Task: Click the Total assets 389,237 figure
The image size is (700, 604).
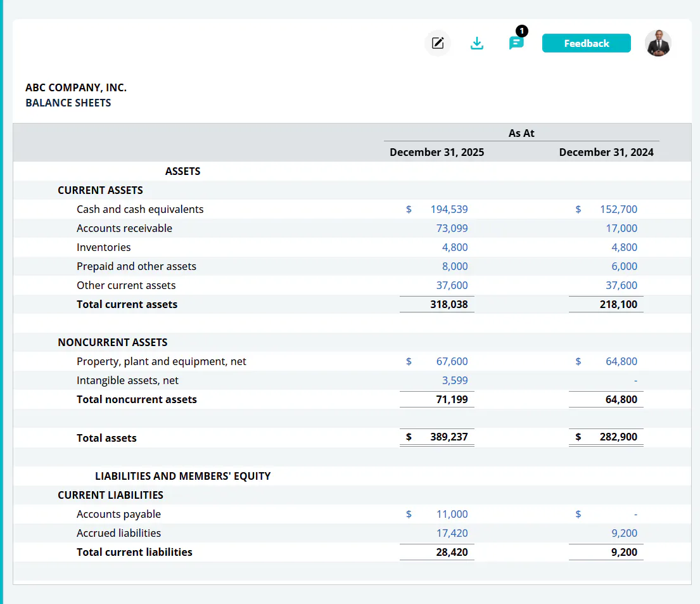Action: (x=449, y=437)
